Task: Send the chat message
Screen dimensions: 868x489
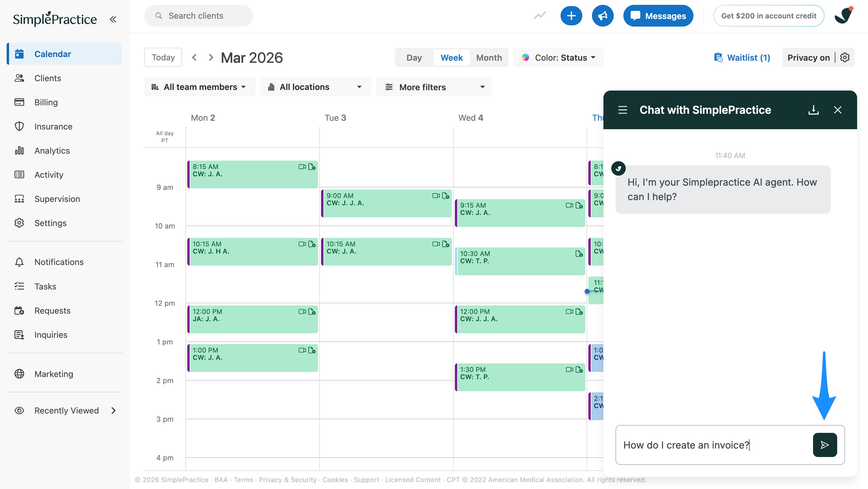Action: 825,445
